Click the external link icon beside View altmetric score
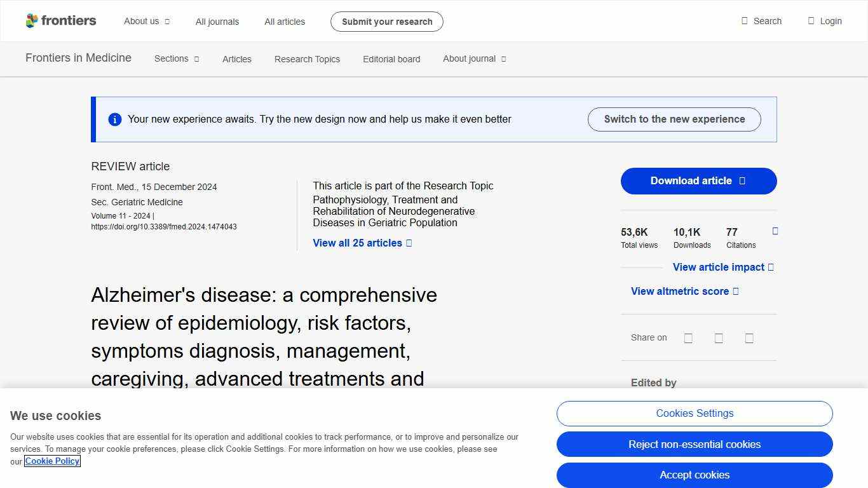868x488 pixels. pyautogui.click(x=737, y=291)
